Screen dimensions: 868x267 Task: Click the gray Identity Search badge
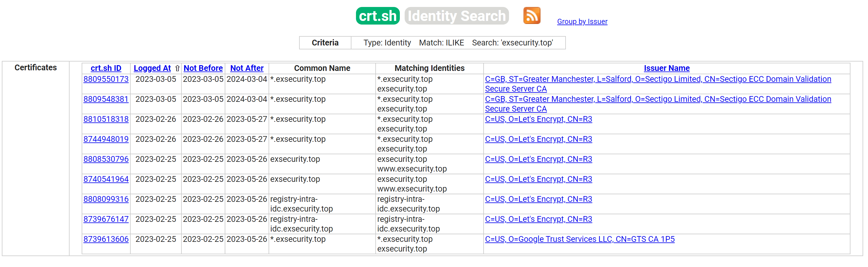457,16
